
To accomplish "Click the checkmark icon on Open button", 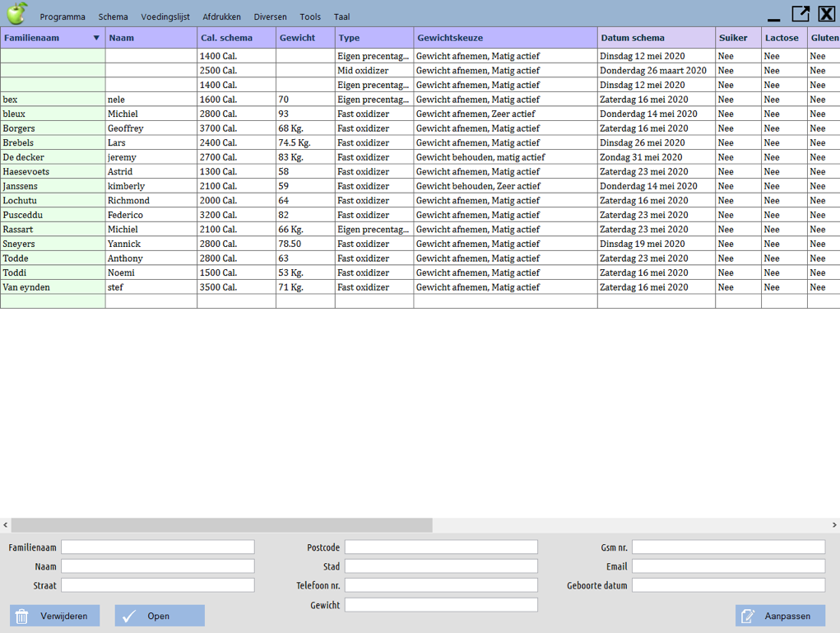I will pos(128,616).
